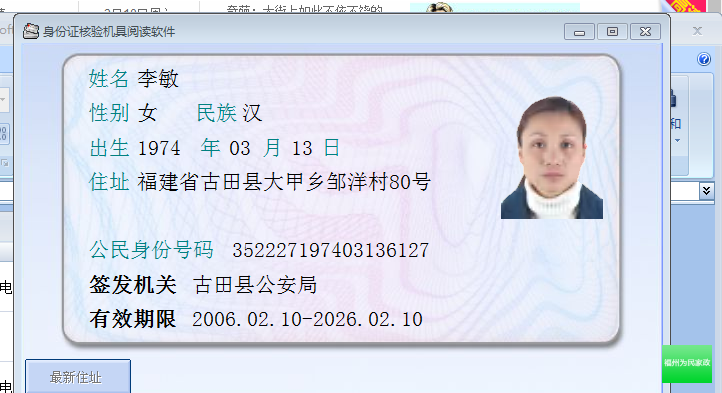Open the gray dropdown arrow on the left edge
722x393 pixels.
pos(3,99)
